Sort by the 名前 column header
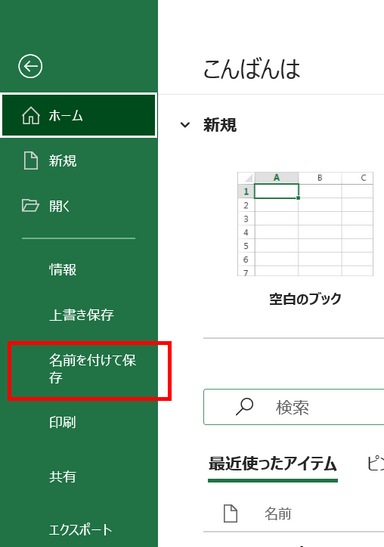Screen dimensions: 384x547 pyautogui.click(x=278, y=514)
